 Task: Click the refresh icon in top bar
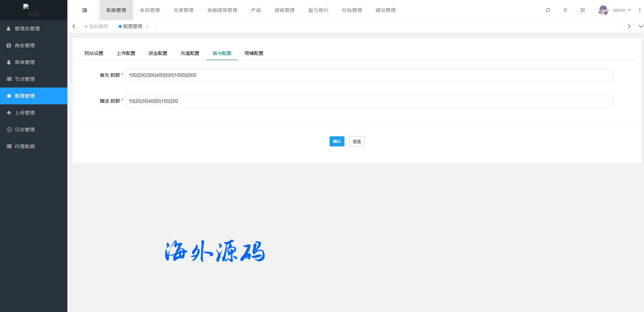point(548,10)
